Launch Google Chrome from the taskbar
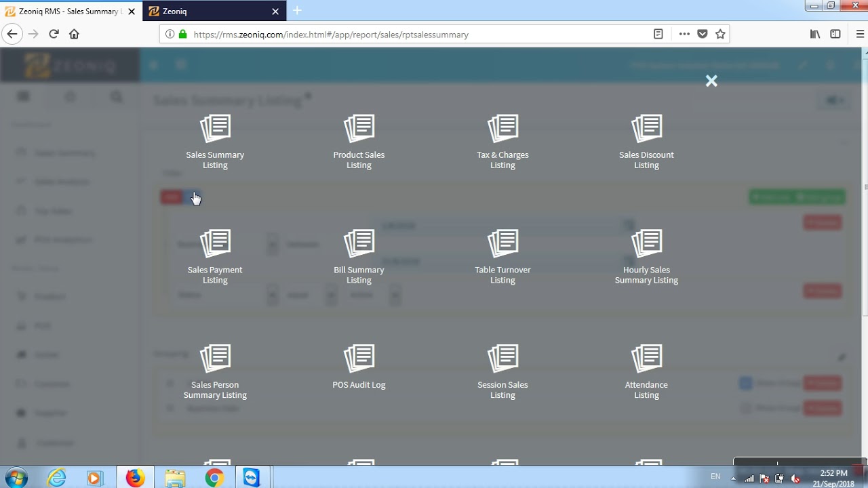The width and height of the screenshot is (868, 488). pyautogui.click(x=214, y=478)
